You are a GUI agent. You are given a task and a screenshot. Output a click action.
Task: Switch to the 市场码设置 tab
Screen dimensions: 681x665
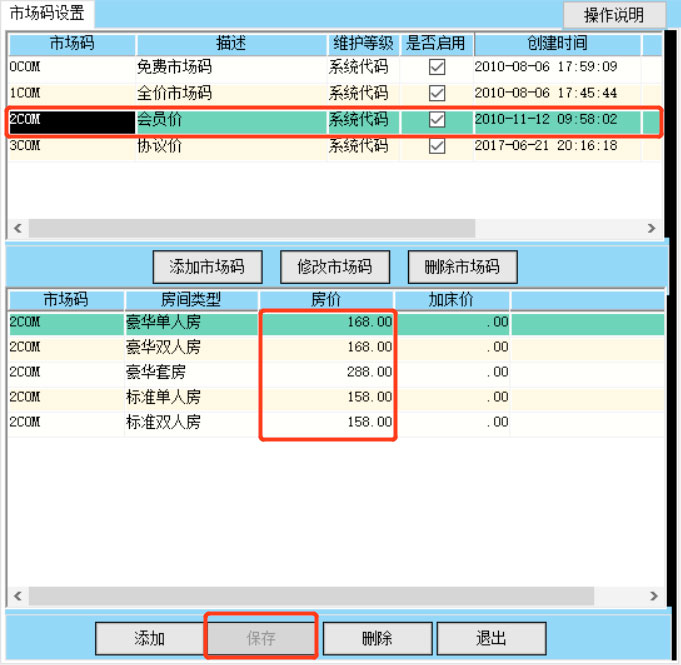(x=47, y=13)
